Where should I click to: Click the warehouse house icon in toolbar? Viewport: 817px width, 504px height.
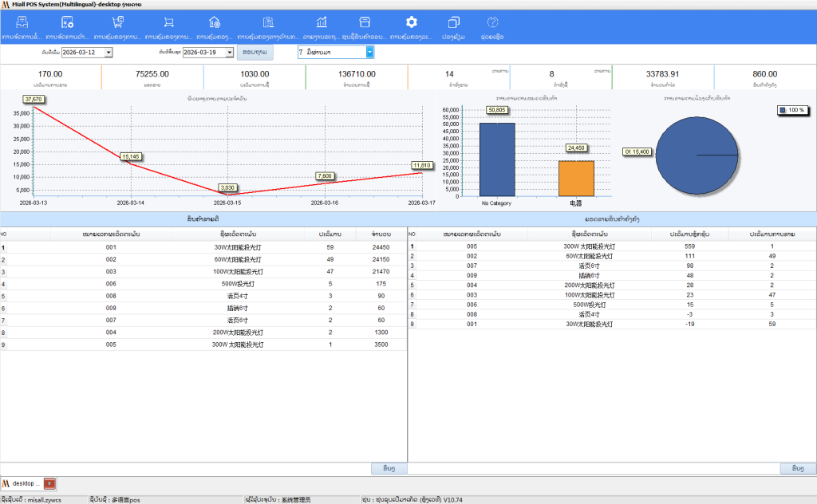214,22
